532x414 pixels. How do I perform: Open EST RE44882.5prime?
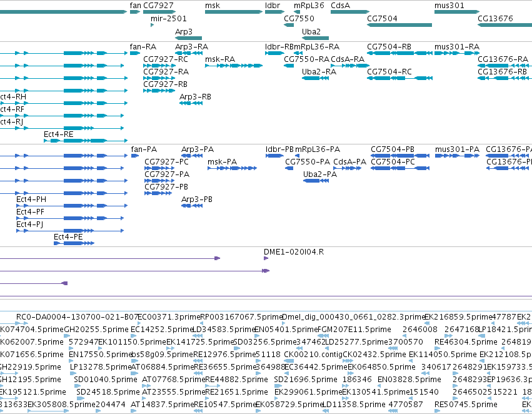tap(236, 380)
